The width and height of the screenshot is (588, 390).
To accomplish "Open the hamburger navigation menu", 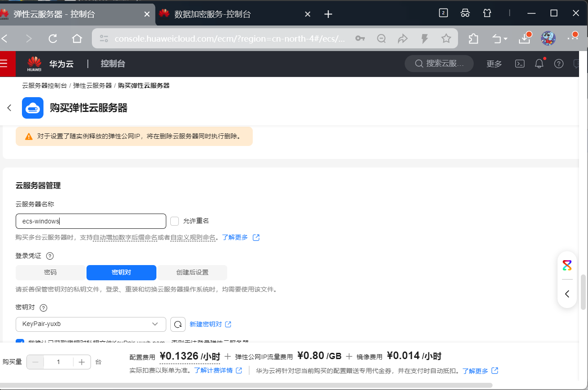I will 4,64.
